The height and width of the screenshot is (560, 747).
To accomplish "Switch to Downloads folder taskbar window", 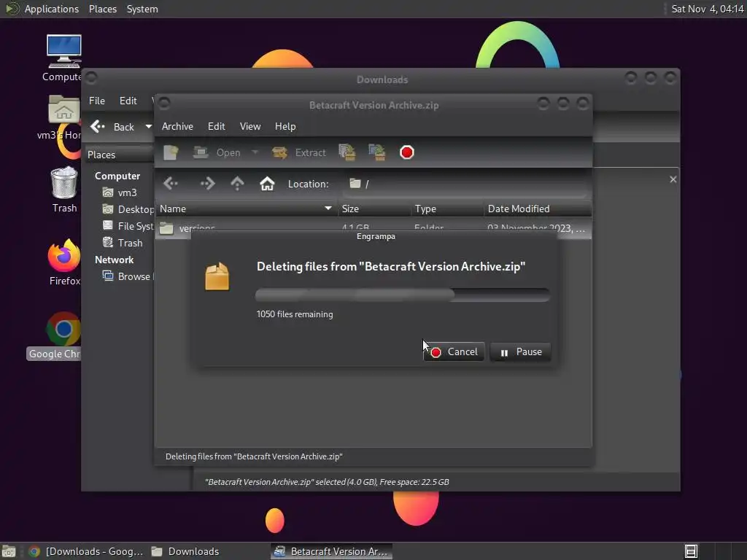I will point(186,551).
